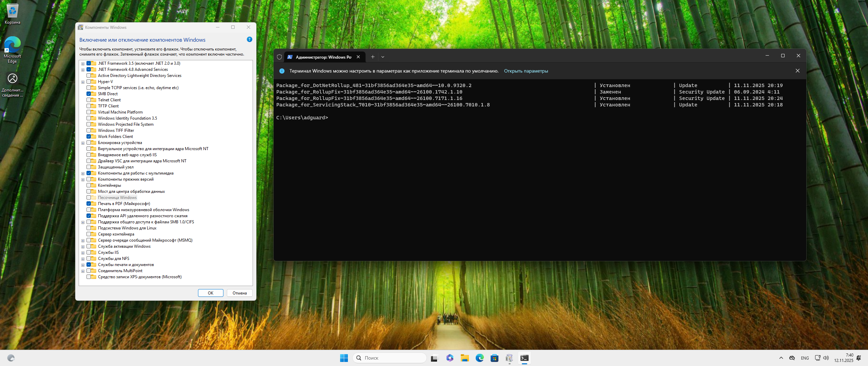Click the blue help question mark icon
The image size is (868, 366).
click(x=250, y=40)
